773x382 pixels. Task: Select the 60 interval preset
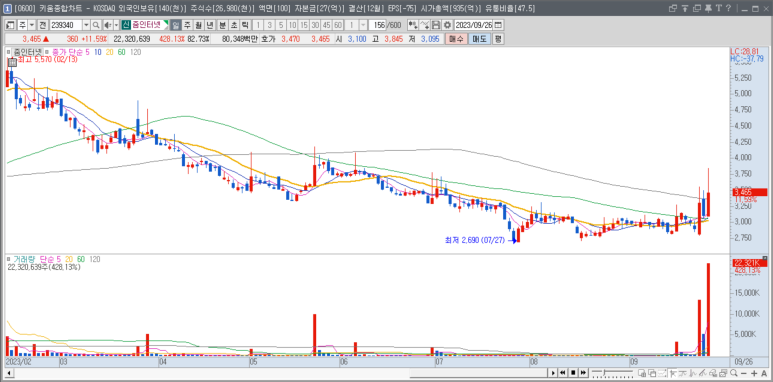coord(338,25)
